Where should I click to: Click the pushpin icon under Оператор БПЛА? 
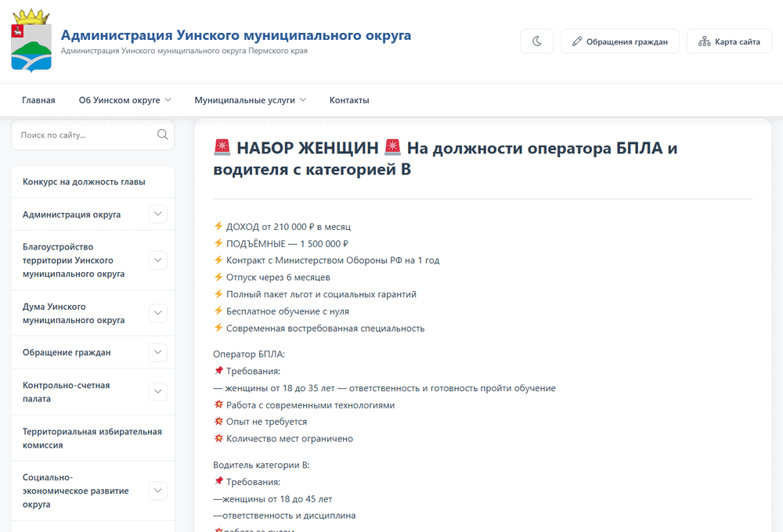(x=218, y=370)
